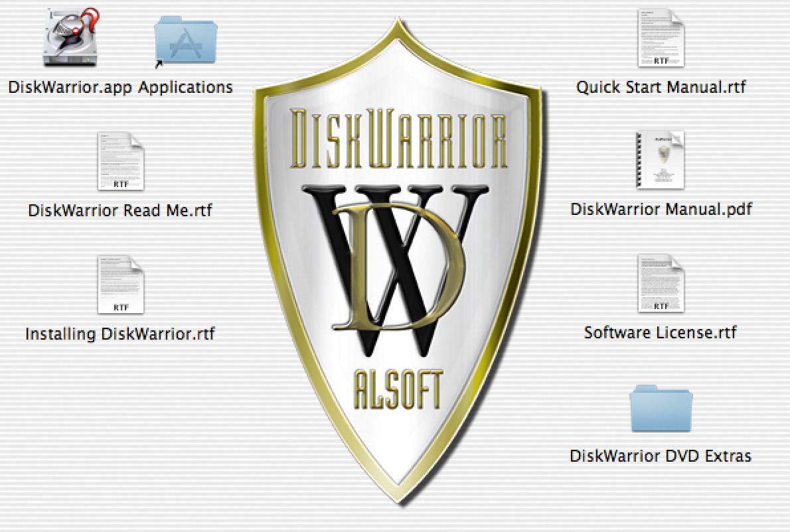Select the DiskWarrior Read Me RTF icon

point(120,161)
